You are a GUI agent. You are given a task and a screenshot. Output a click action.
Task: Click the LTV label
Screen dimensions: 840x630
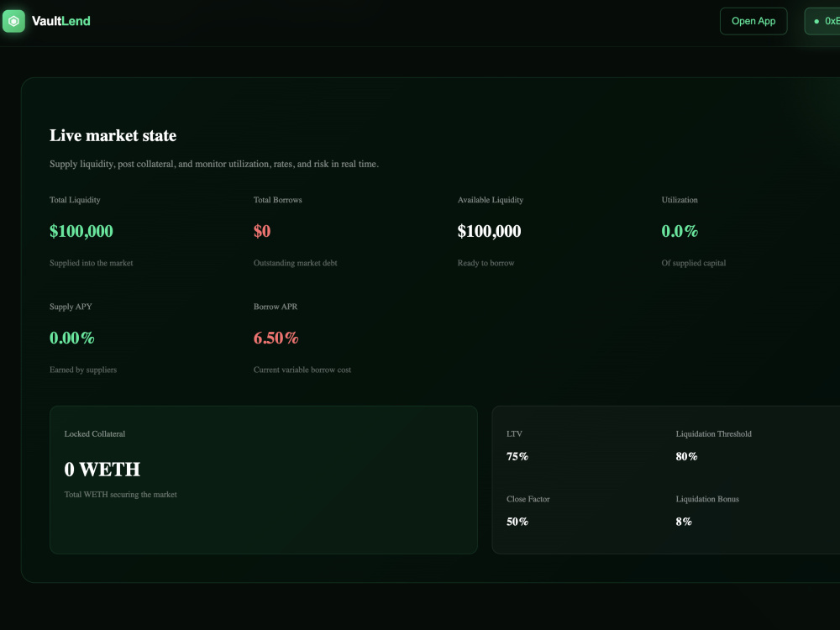pos(514,434)
